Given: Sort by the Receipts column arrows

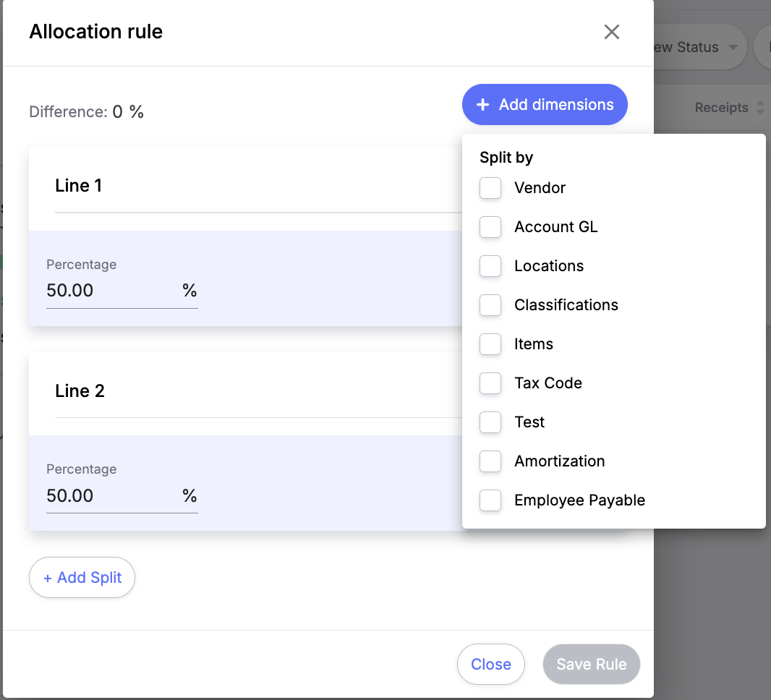Looking at the screenshot, I should click(759, 108).
